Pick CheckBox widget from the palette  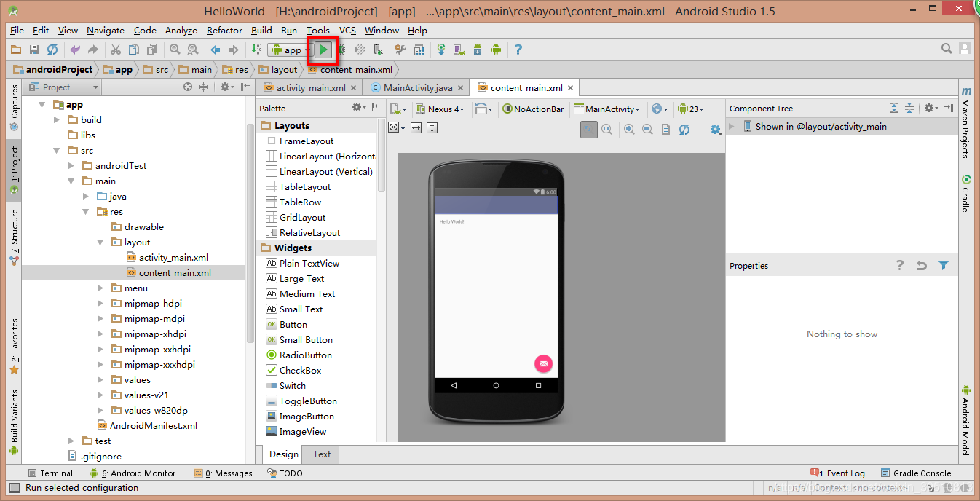pyautogui.click(x=293, y=371)
